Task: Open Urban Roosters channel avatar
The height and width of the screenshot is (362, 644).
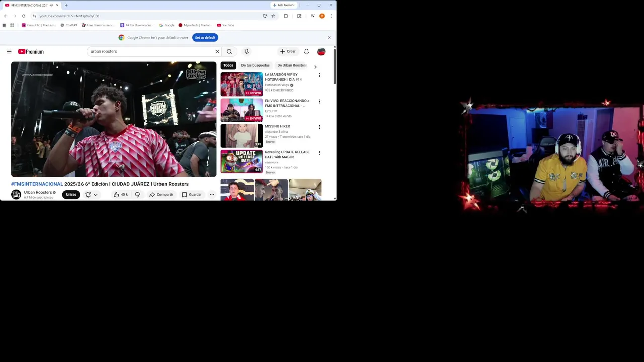Action: pyautogui.click(x=16, y=194)
